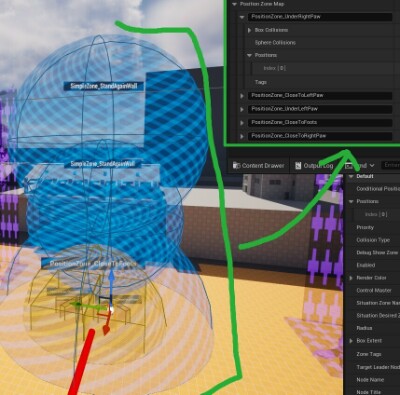Screen dimensions: 400x395
Task: Click the console command input field
Action: pos(391,165)
